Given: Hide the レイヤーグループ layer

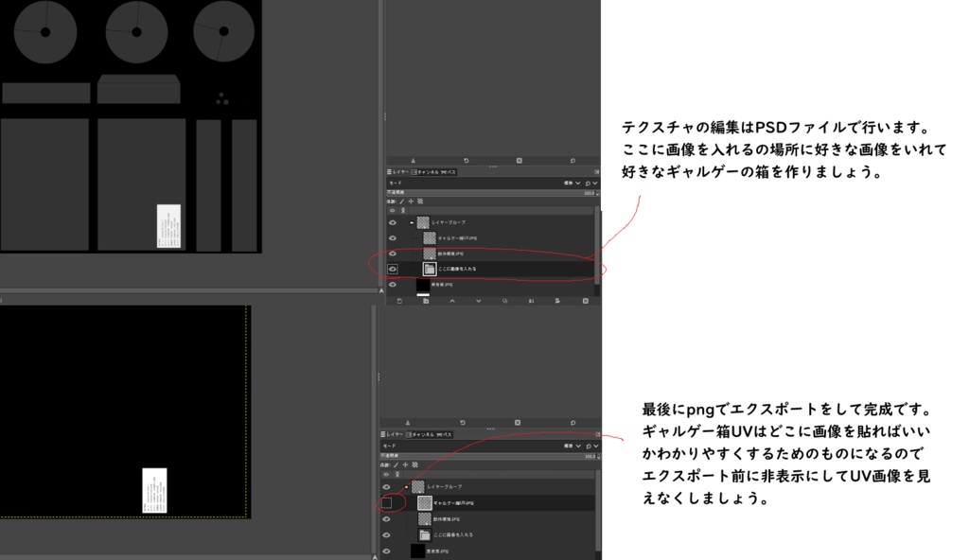Looking at the screenshot, I should 392,221.
